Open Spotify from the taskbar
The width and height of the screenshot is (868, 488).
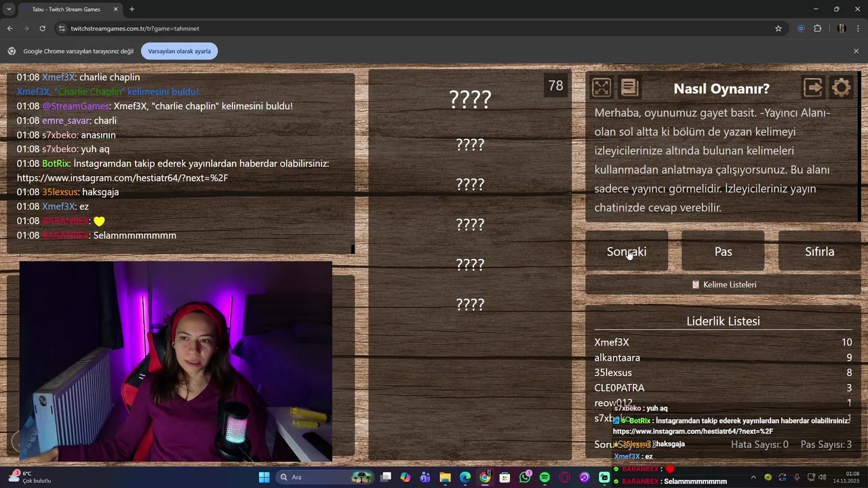(545, 477)
